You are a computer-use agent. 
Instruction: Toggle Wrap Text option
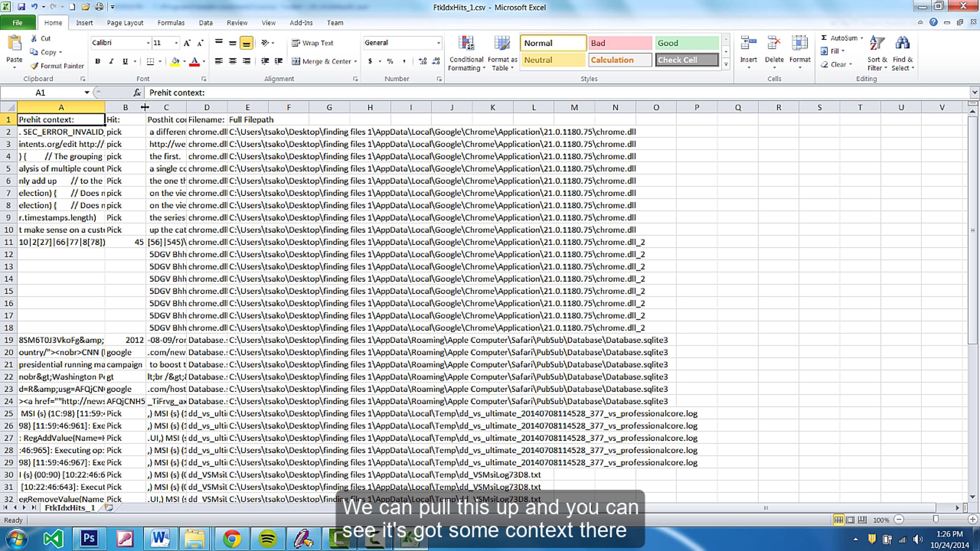(312, 43)
